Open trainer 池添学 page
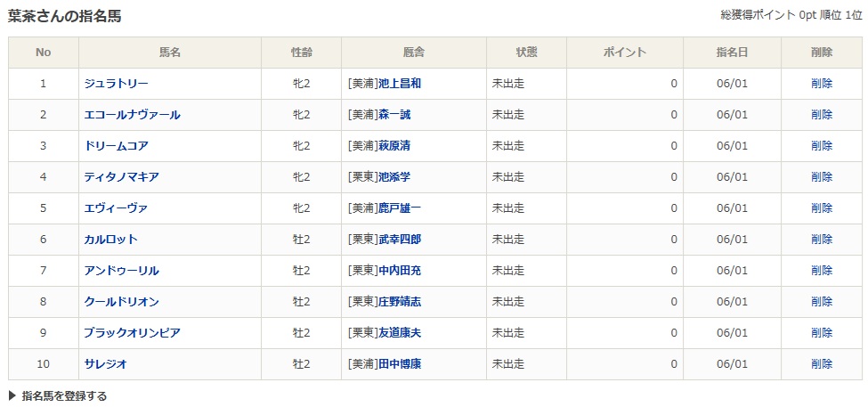Image resolution: width=868 pixels, height=407 pixels. pyautogui.click(x=394, y=177)
